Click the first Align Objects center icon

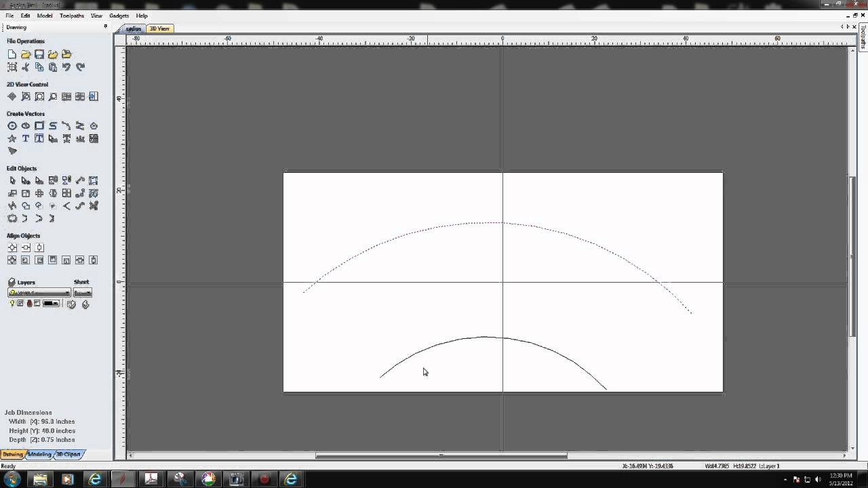(12, 248)
